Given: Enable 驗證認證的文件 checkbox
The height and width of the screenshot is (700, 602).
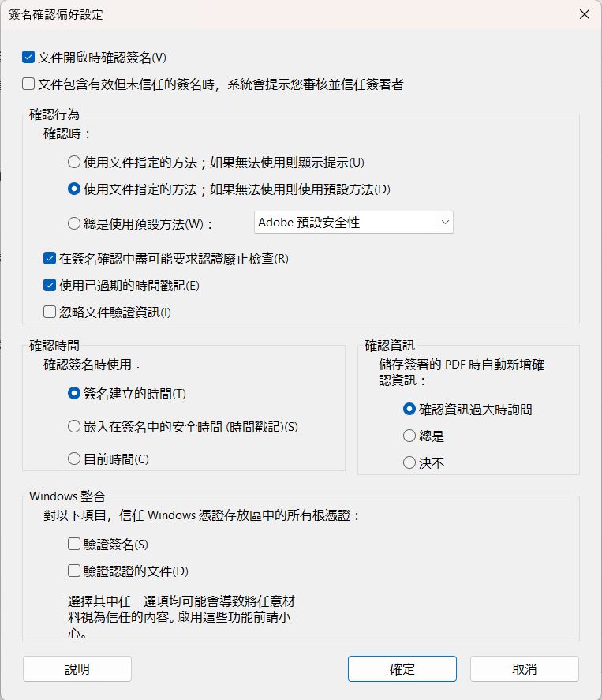Looking at the screenshot, I should tap(74, 571).
